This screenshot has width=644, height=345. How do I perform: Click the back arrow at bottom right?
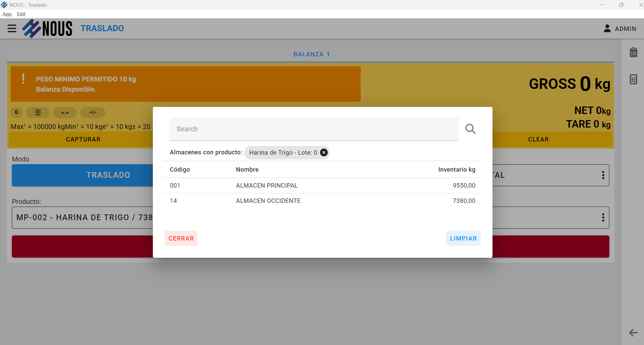[633, 332]
